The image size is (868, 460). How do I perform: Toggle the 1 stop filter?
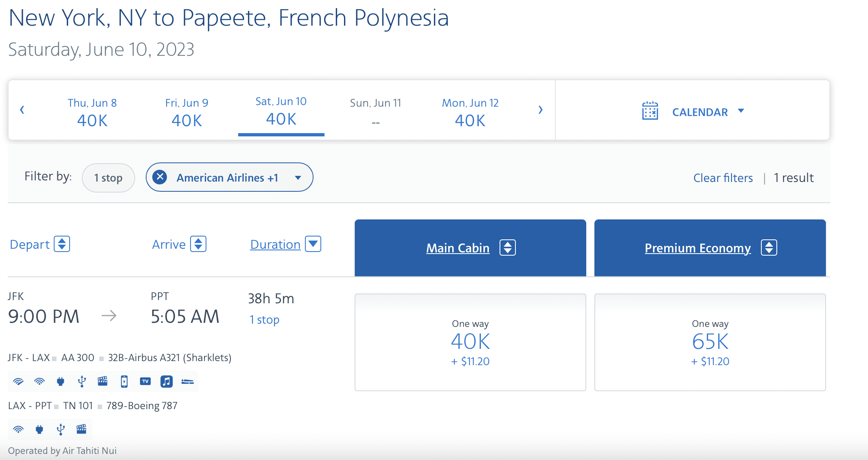click(108, 177)
